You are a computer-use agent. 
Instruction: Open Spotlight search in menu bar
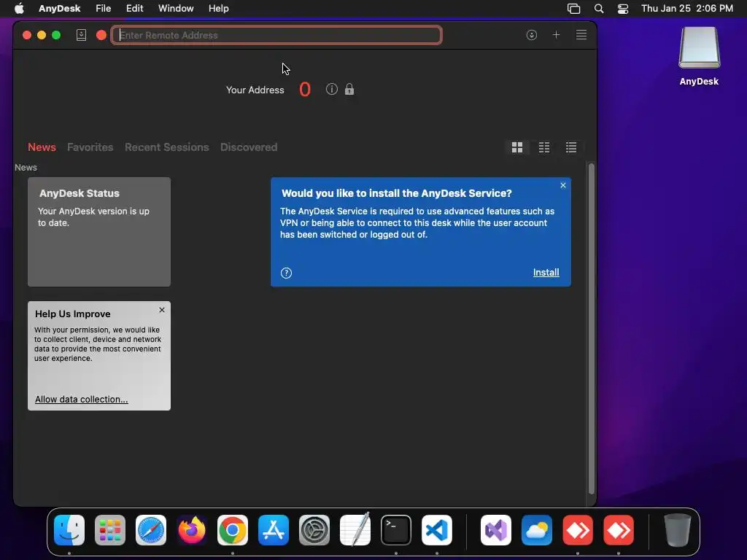pos(599,9)
